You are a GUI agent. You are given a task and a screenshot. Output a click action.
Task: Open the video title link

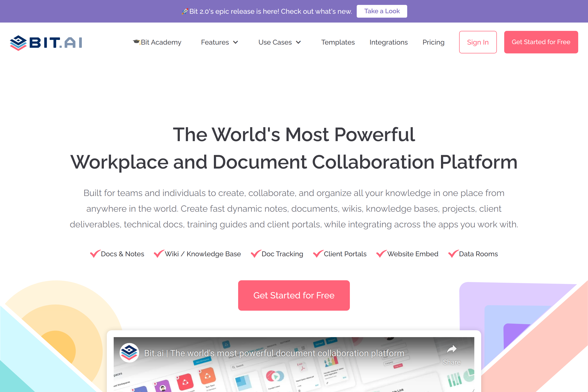(x=274, y=353)
